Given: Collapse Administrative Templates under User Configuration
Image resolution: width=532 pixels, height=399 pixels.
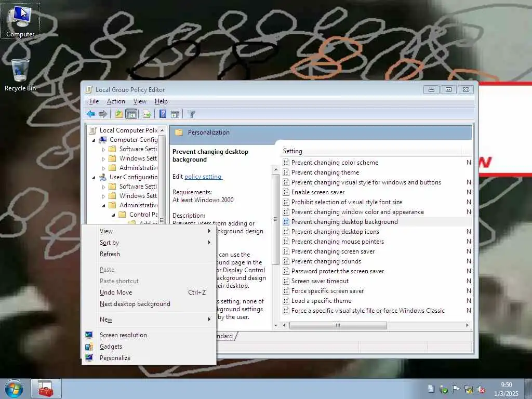Looking at the screenshot, I should point(103,205).
